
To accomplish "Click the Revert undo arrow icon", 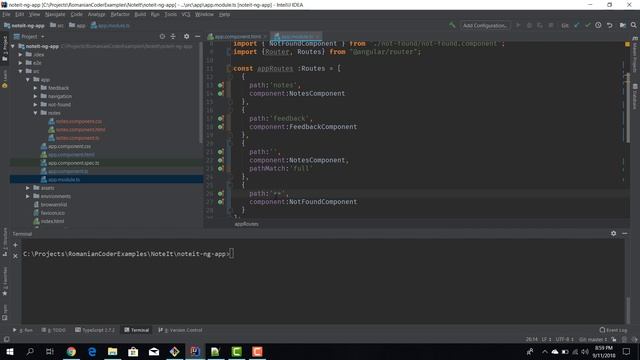I will [x=609, y=25].
